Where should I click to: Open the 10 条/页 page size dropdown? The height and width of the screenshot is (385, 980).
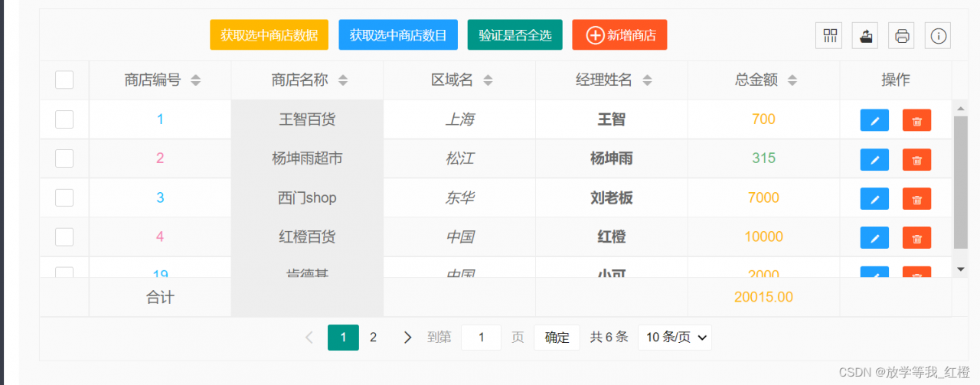pos(675,338)
